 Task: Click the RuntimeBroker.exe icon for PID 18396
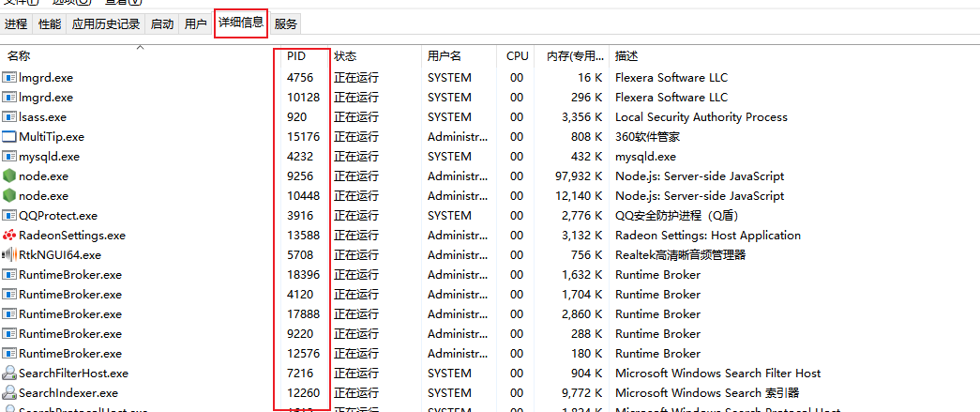[8, 274]
